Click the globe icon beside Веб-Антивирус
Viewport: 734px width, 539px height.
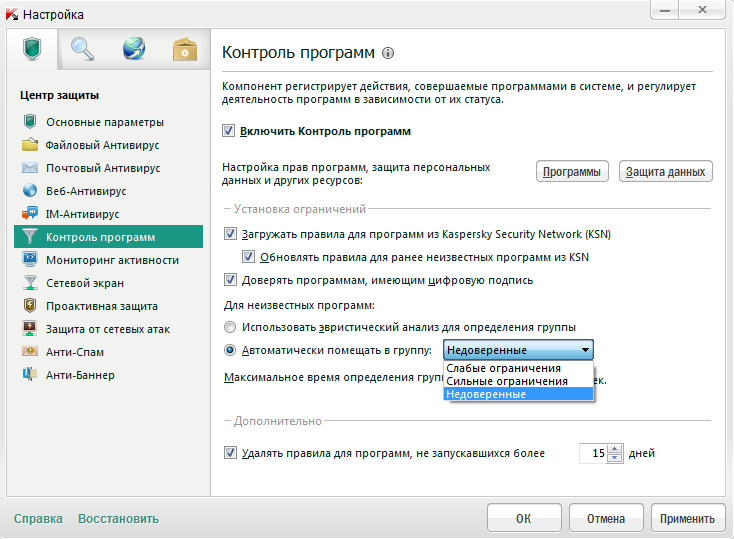click(30, 191)
